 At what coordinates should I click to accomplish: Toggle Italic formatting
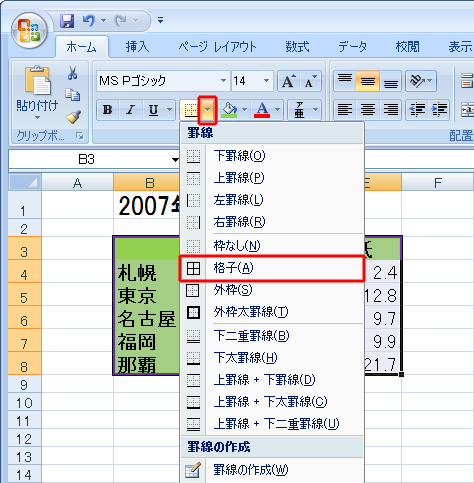tap(130, 110)
